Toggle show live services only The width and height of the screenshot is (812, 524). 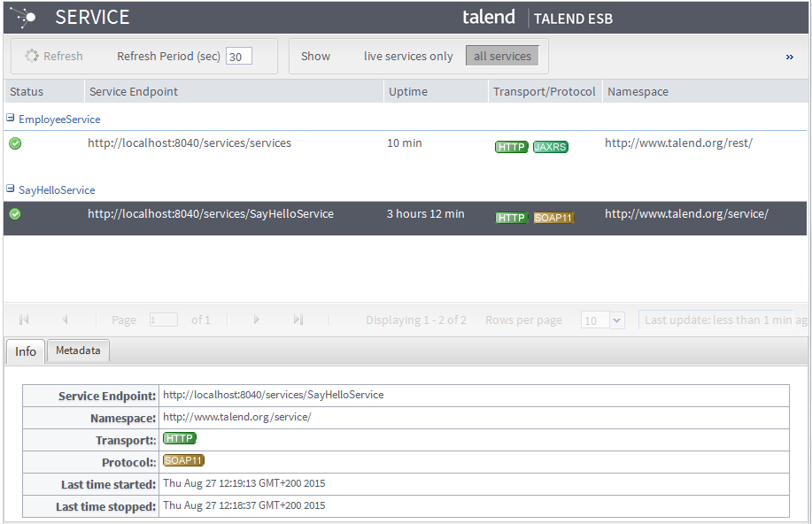[x=408, y=56]
